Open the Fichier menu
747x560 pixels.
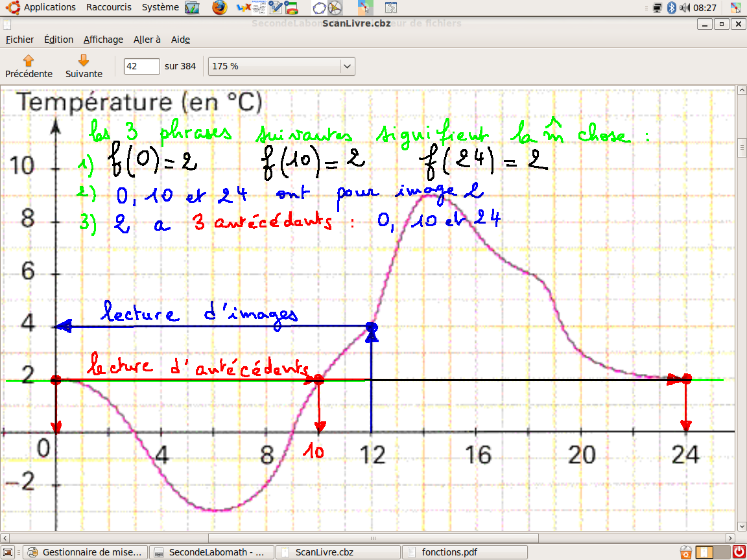coord(19,40)
